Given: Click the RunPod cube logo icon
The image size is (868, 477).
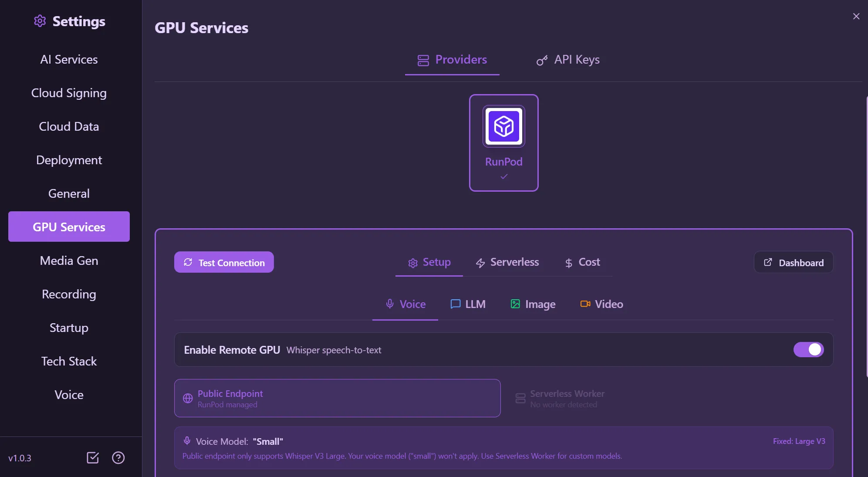Looking at the screenshot, I should 503,126.
